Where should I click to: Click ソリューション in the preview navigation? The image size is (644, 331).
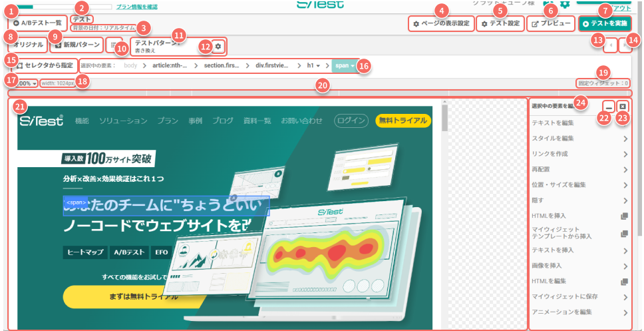[x=123, y=121]
